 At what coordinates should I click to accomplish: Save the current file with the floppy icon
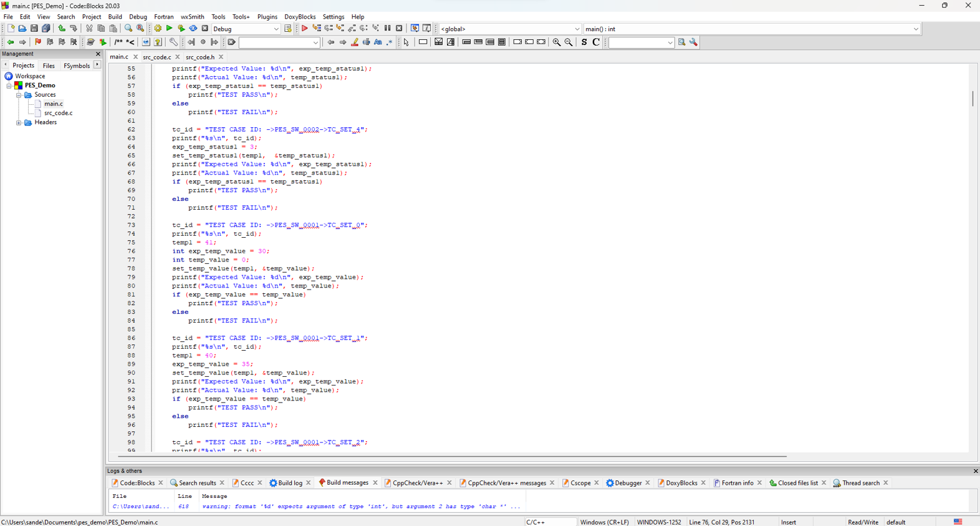pos(34,29)
